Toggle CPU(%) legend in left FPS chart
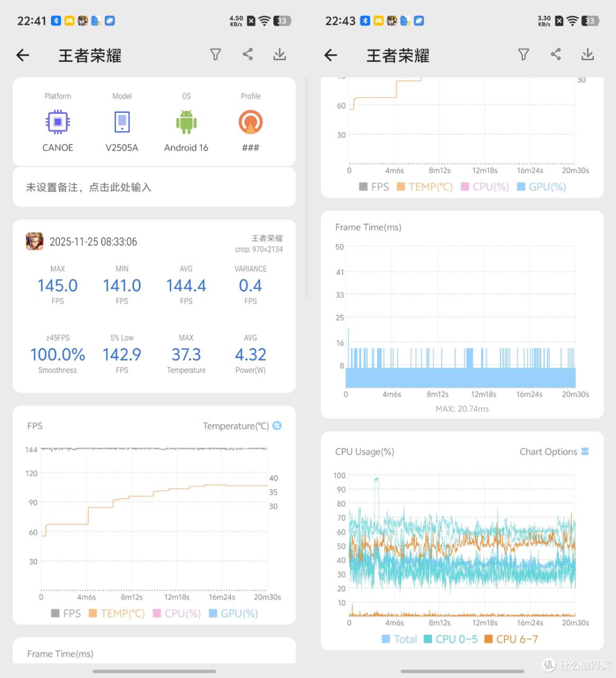Image resolution: width=616 pixels, height=678 pixels. coord(177,613)
